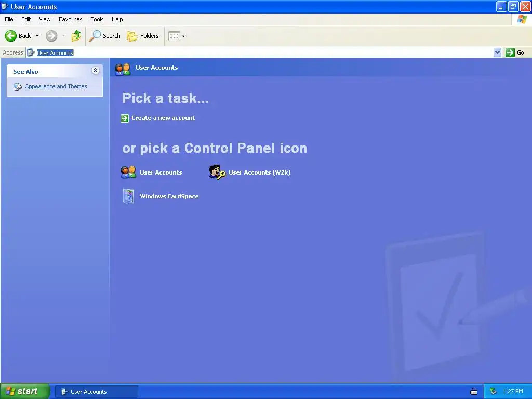Open the Help menu
This screenshot has height=399, width=532.
coord(117,19)
